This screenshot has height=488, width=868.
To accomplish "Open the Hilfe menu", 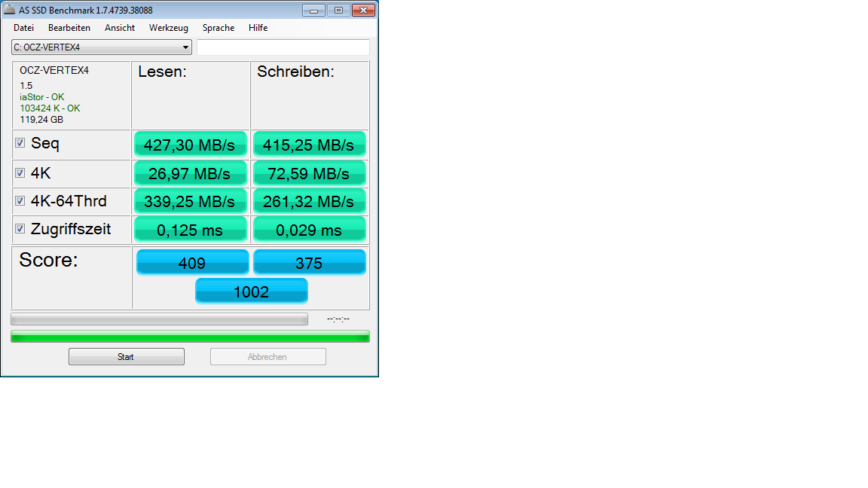I will pyautogui.click(x=258, y=28).
